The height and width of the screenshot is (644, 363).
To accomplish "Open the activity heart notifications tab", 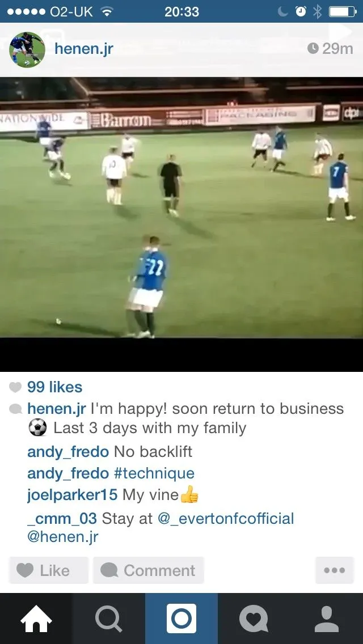I will [254, 618].
